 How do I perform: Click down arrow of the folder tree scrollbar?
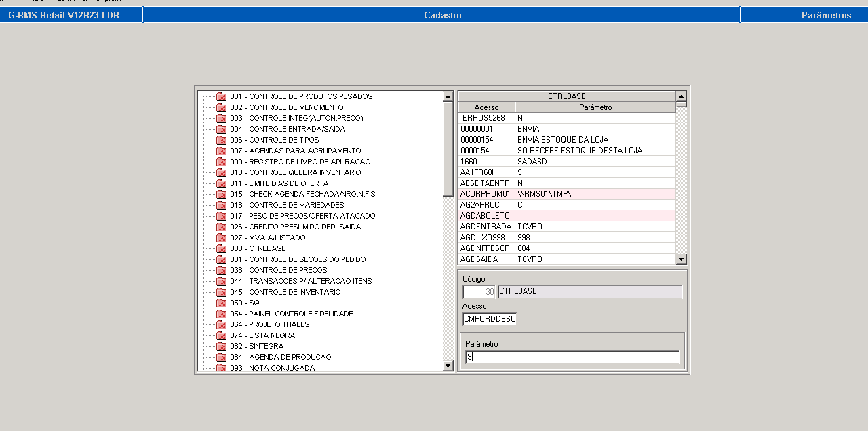[448, 367]
